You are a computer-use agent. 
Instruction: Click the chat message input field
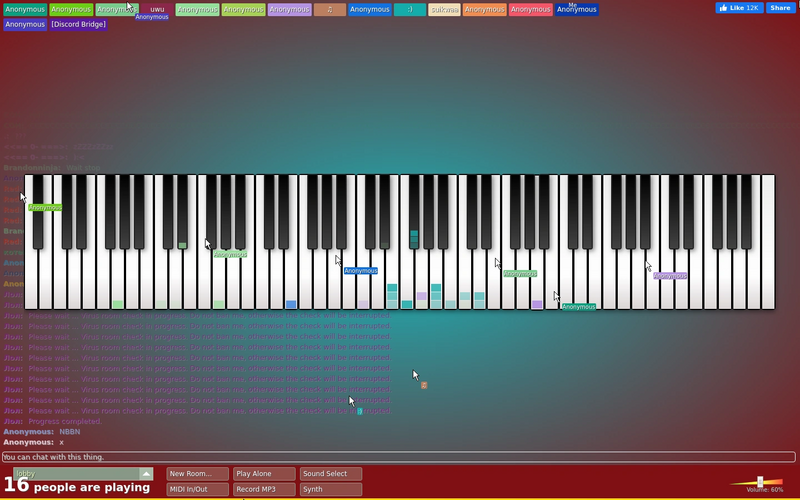[x=398, y=457]
